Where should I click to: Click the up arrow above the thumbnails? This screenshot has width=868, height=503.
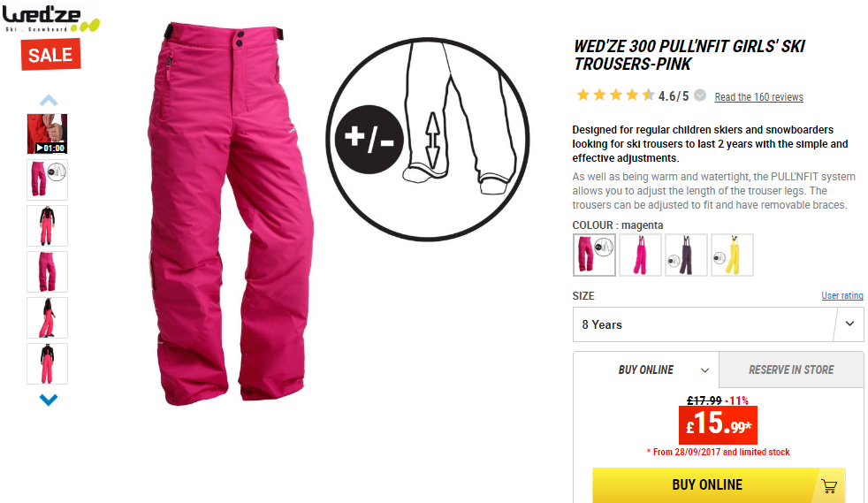48,100
